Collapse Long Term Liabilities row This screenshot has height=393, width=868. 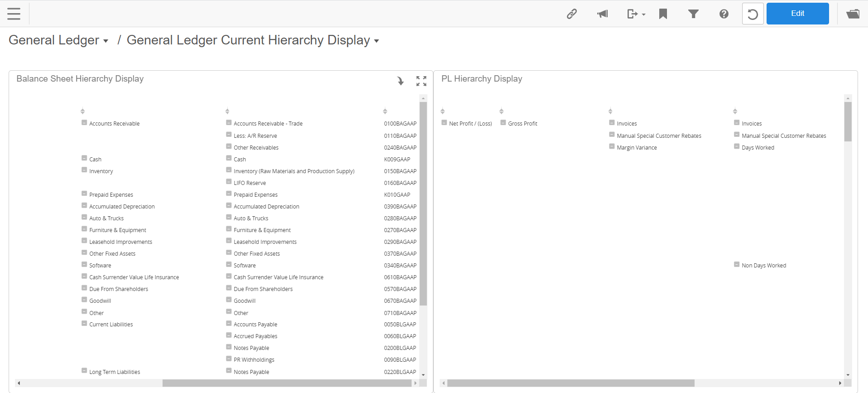pyautogui.click(x=84, y=371)
